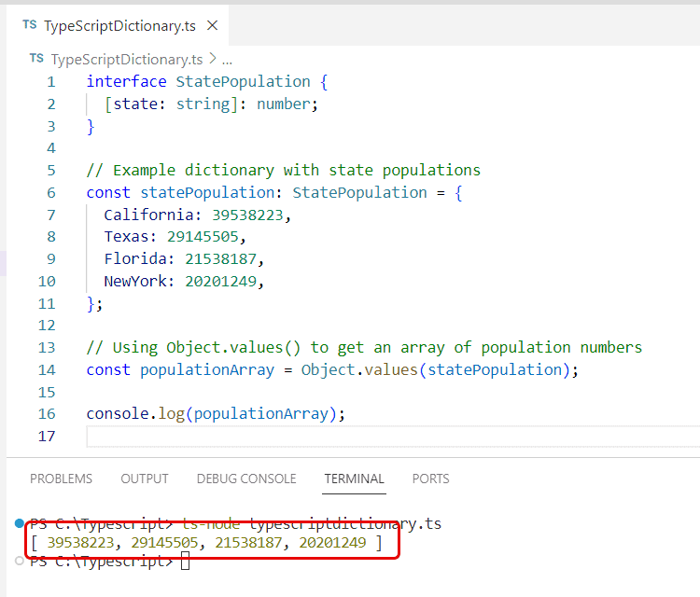700x597 pixels.
Task: Click 'populationArray' on line 14
Action: [x=207, y=370]
